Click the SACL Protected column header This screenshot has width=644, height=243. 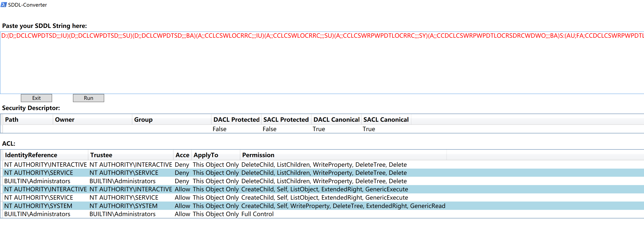coord(286,120)
